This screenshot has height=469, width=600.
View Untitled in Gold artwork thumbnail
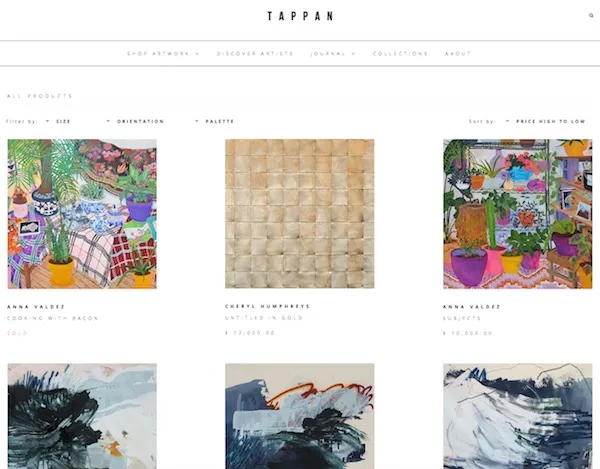click(x=300, y=213)
